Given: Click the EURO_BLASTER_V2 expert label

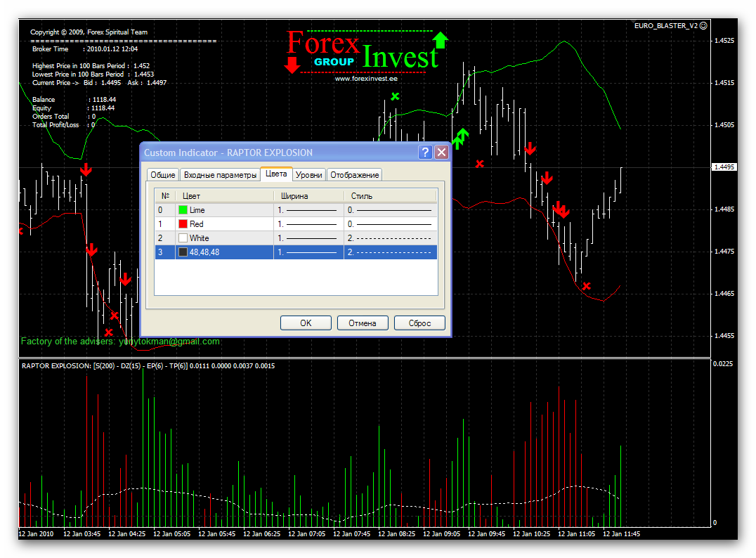Looking at the screenshot, I should 665,25.
